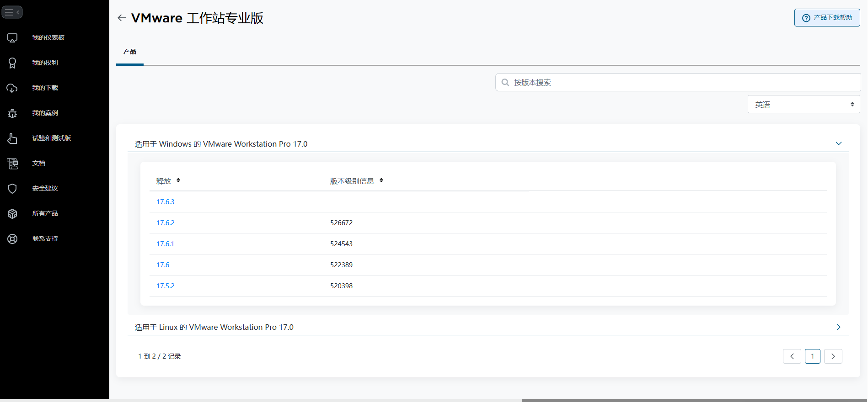Focus the 按版本搜索 search field
868x402 pixels.
pyautogui.click(x=678, y=82)
